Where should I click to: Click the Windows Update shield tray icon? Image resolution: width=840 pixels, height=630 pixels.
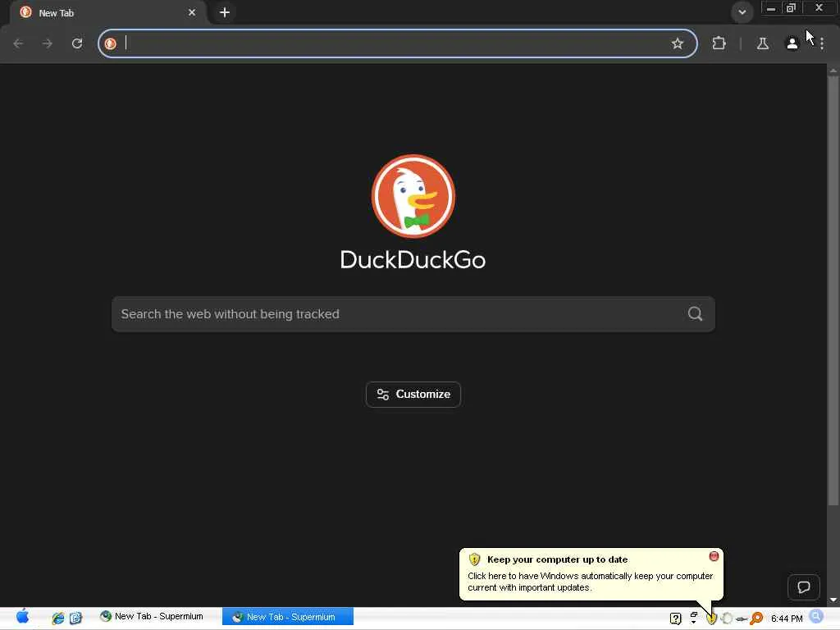711,619
